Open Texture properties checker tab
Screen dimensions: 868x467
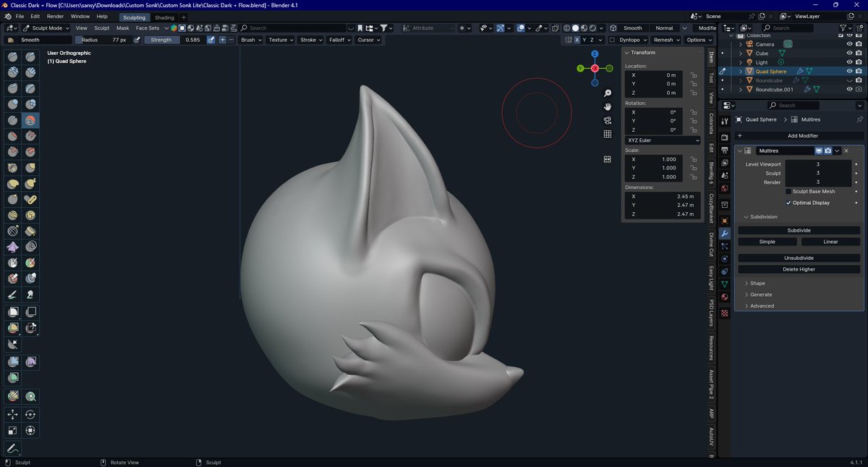tap(725, 313)
